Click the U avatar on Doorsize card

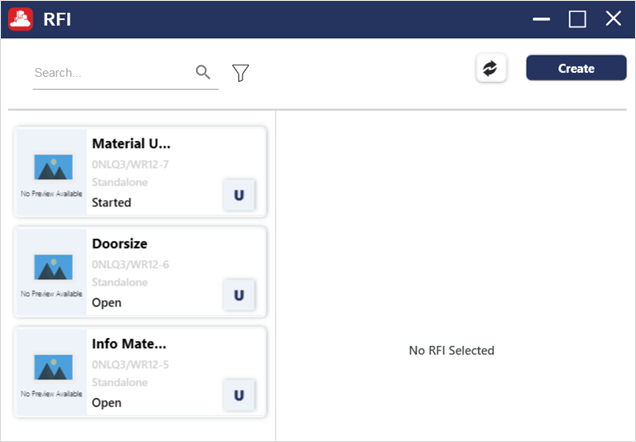pyautogui.click(x=239, y=295)
